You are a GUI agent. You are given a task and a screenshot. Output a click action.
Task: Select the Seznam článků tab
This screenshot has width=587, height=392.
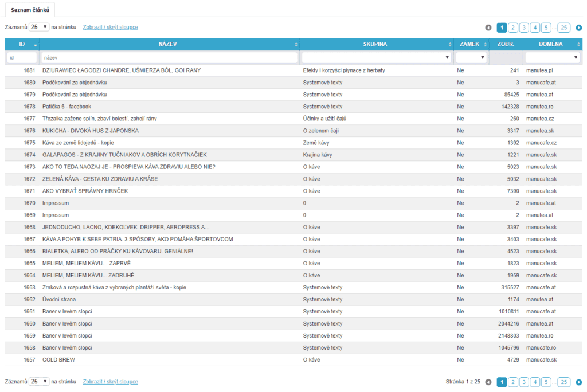point(30,10)
